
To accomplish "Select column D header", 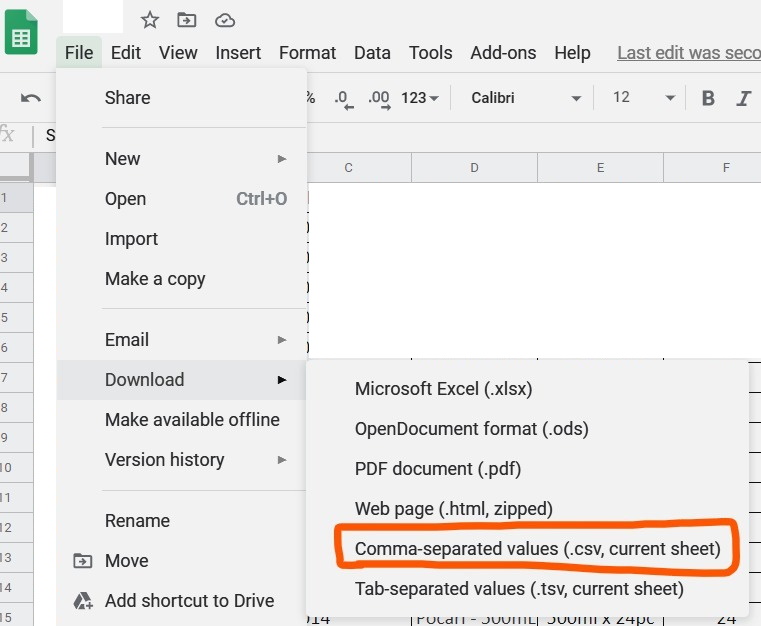I will 475,168.
